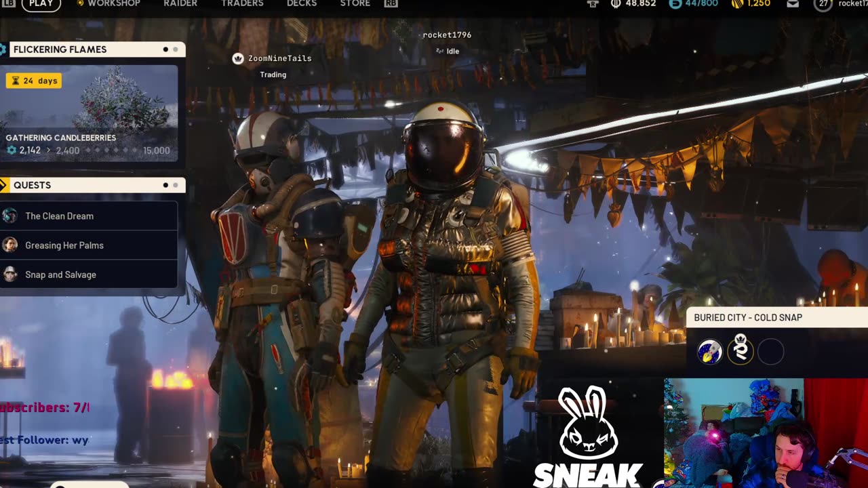The height and width of the screenshot is (488, 868).
Task: Click the icon left of the coin balance
Action: click(593, 4)
